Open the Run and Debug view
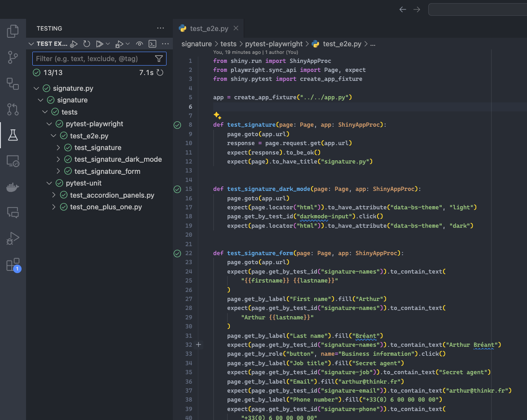This screenshot has height=420, width=527. coord(13,239)
